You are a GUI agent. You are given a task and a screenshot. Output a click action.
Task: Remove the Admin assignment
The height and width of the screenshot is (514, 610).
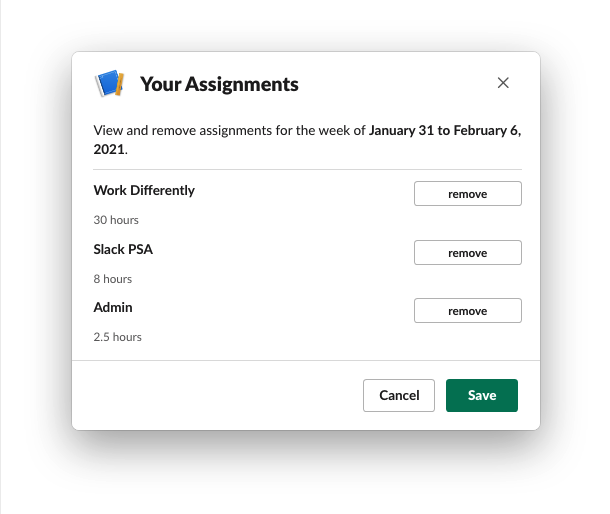[x=467, y=311]
